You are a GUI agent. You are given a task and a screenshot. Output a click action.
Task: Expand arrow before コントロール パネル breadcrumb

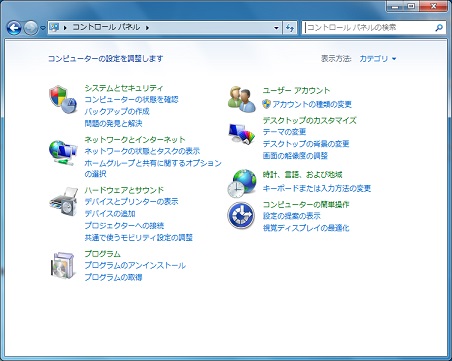coord(65,28)
